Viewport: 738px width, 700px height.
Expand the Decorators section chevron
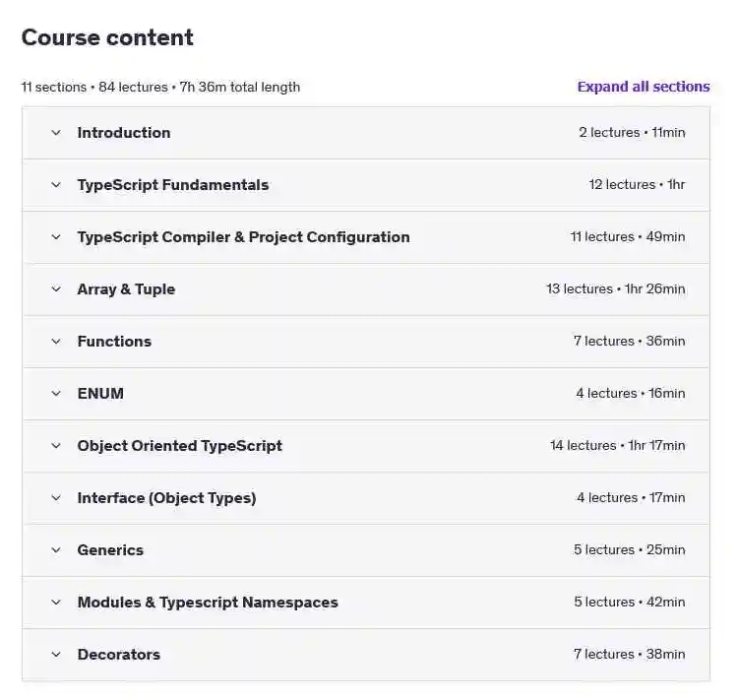[x=56, y=655]
